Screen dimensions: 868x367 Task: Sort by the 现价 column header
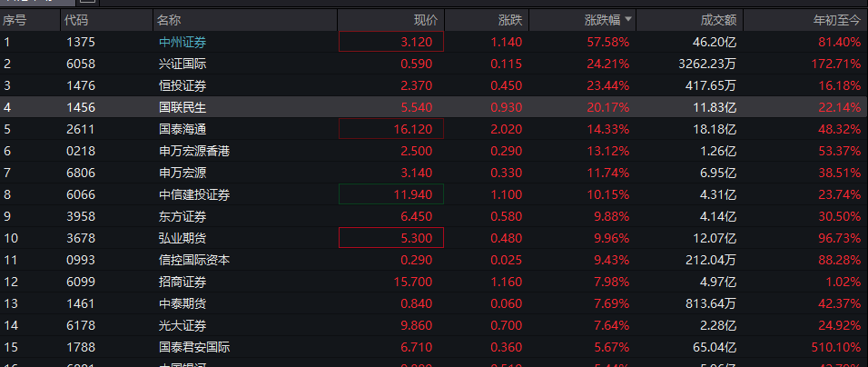(425, 19)
